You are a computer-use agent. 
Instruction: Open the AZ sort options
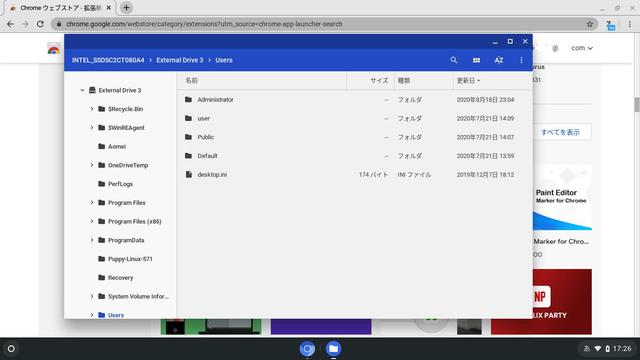pos(499,60)
